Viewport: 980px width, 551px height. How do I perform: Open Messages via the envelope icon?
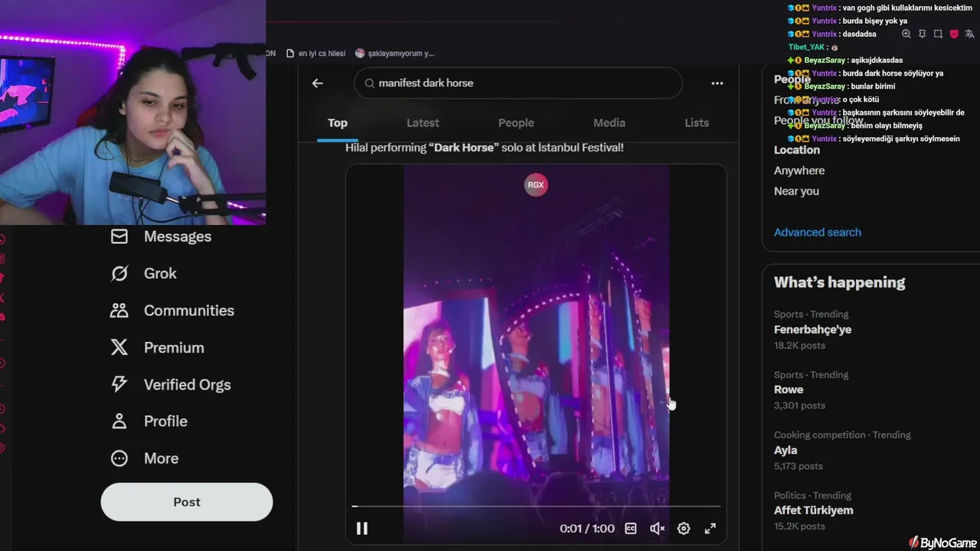point(119,236)
